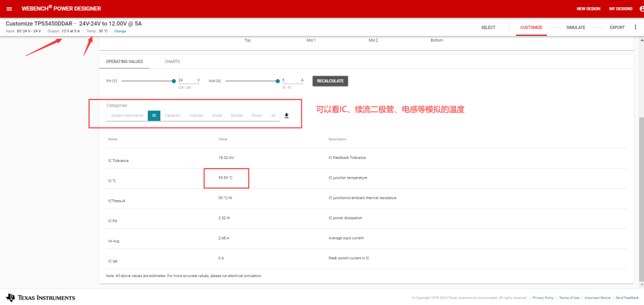Click the 2.32 W power dissipation value
Screen dimensions: 644x305
224,218
